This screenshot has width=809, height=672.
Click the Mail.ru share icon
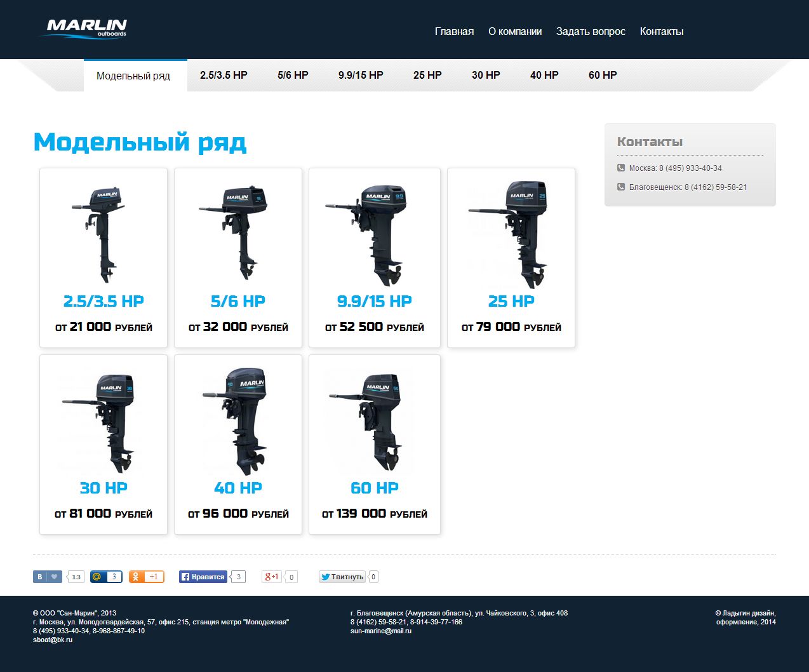point(97,577)
